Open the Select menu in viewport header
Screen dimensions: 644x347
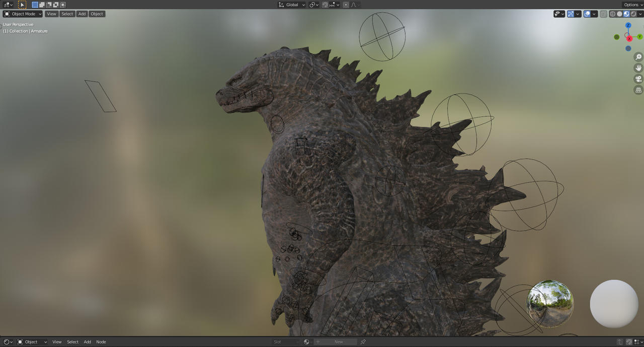67,14
